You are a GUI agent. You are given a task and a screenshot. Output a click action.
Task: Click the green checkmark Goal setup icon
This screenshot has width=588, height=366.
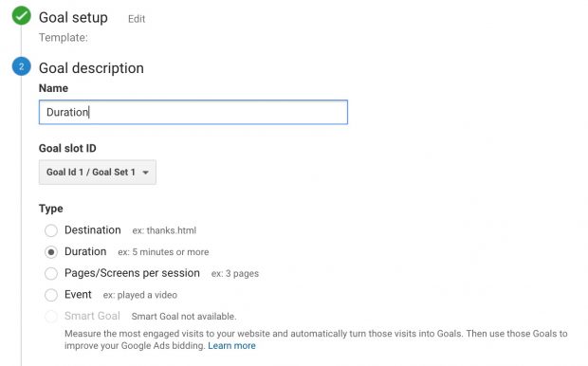point(22,16)
